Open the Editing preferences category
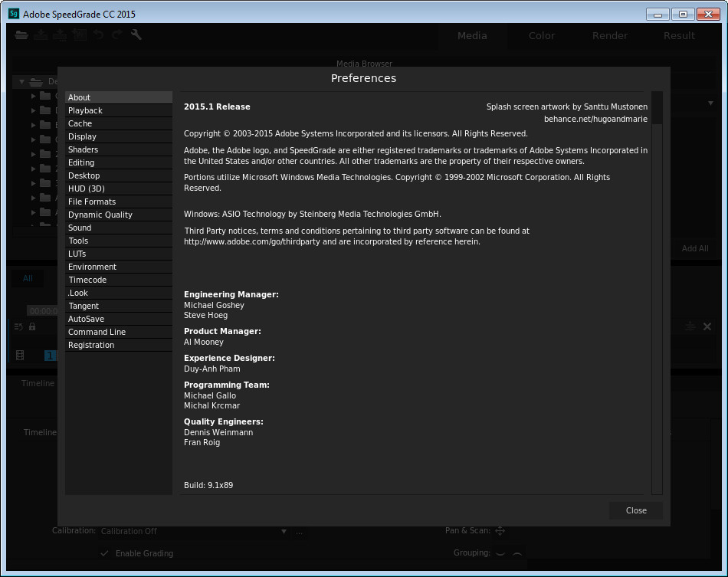The width and height of the screenshot is (728, 577). [x=118, y=162]
